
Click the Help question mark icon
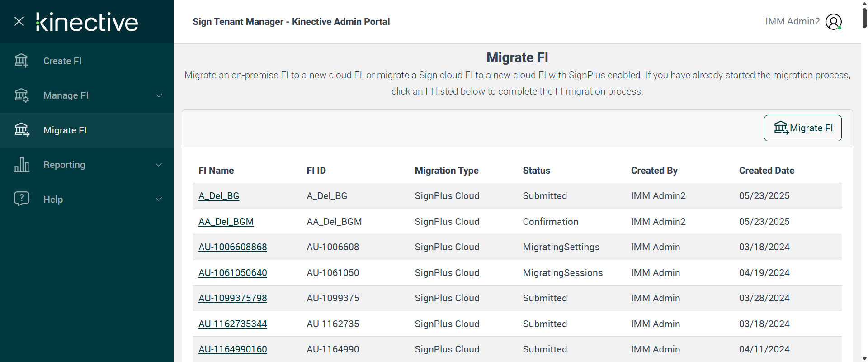21,199
